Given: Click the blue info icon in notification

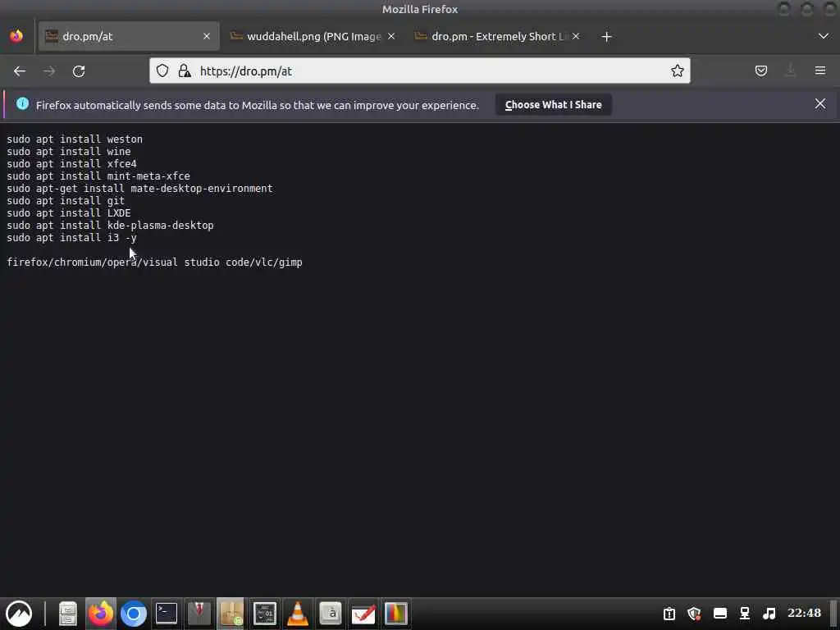Looking at the screenshot, I should point(22,104).
